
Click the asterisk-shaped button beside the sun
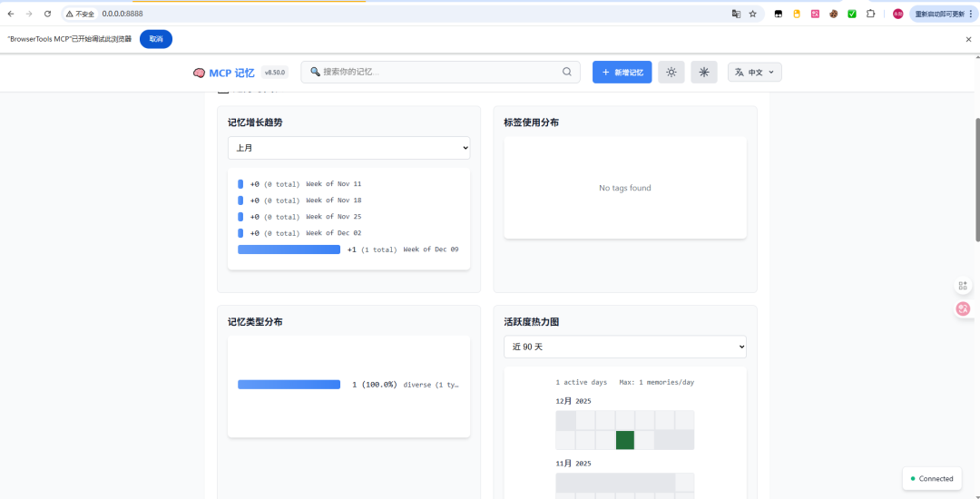tap(704, 73)
